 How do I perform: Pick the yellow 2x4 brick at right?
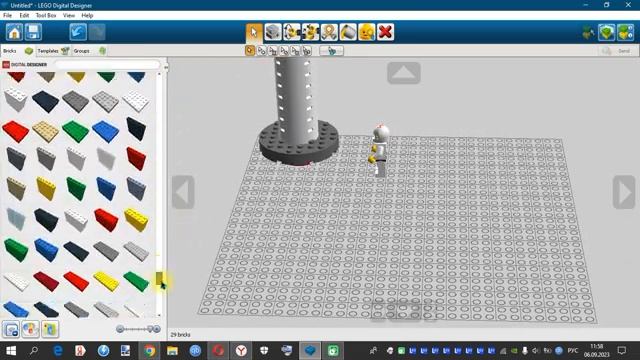click(x=136, y=220)
